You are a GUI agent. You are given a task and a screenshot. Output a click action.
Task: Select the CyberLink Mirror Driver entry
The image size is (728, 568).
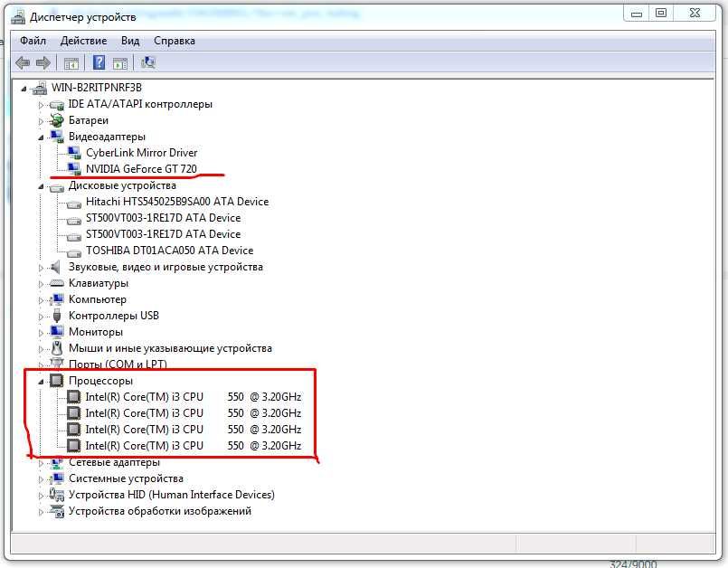(142, 153)
